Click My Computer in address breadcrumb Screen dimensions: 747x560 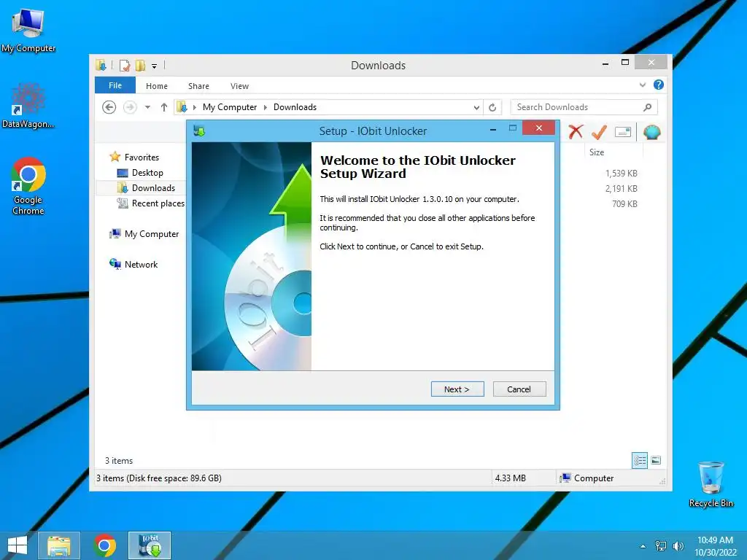(230, 107)
